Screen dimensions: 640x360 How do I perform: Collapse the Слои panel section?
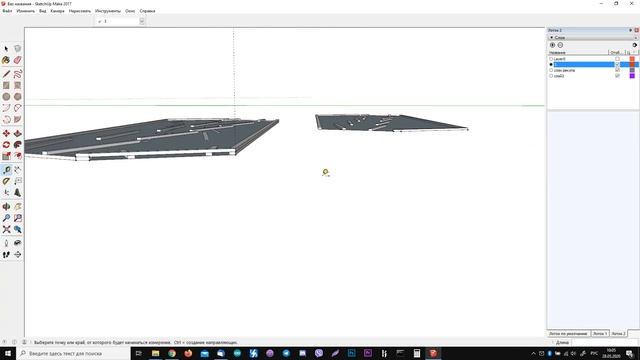pyautogui.click(x=551, y=38)
